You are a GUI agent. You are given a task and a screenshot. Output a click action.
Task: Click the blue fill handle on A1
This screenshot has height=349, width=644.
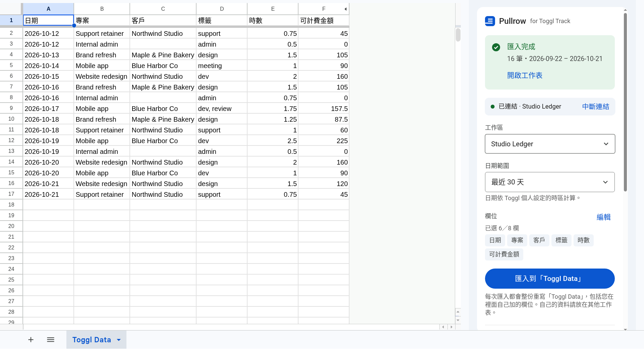(74, 25)
